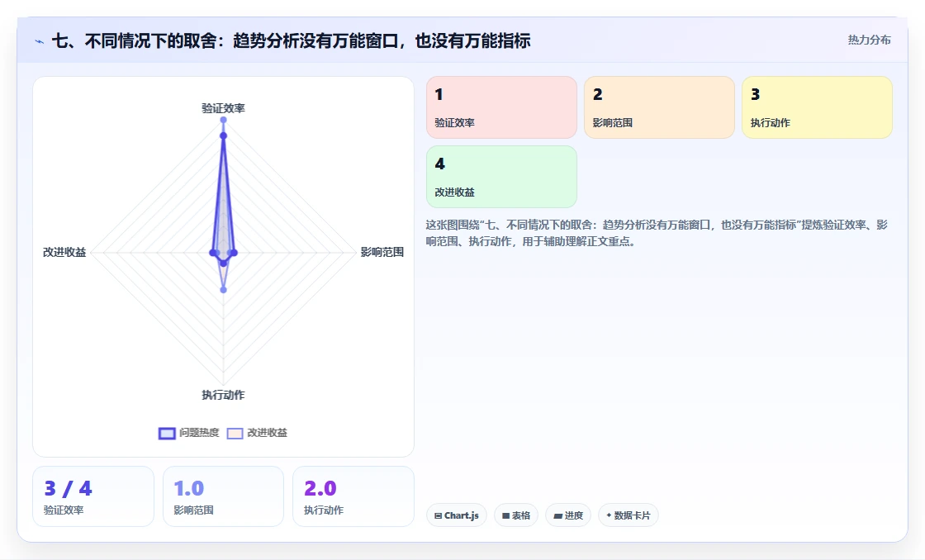This screenshot has height=560, width=925.
Task: Click the bottom light-purple radar data point
Action: 223,290
